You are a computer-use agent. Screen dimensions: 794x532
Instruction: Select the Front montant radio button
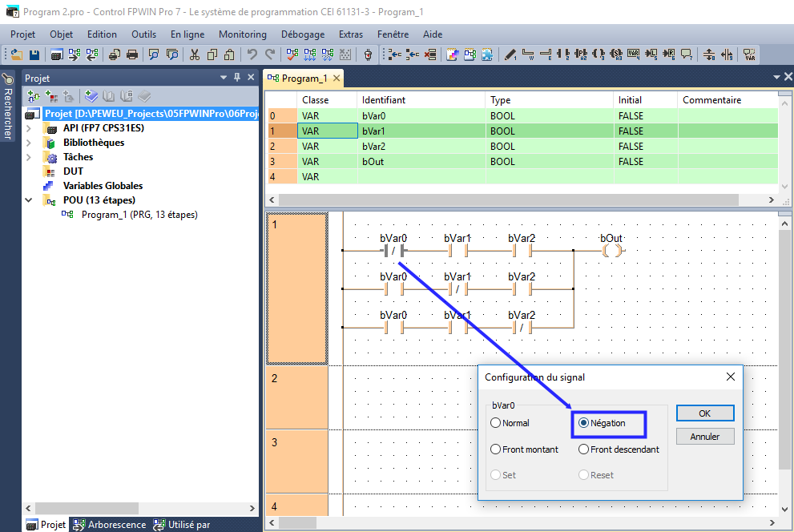(x=496, y=449)
